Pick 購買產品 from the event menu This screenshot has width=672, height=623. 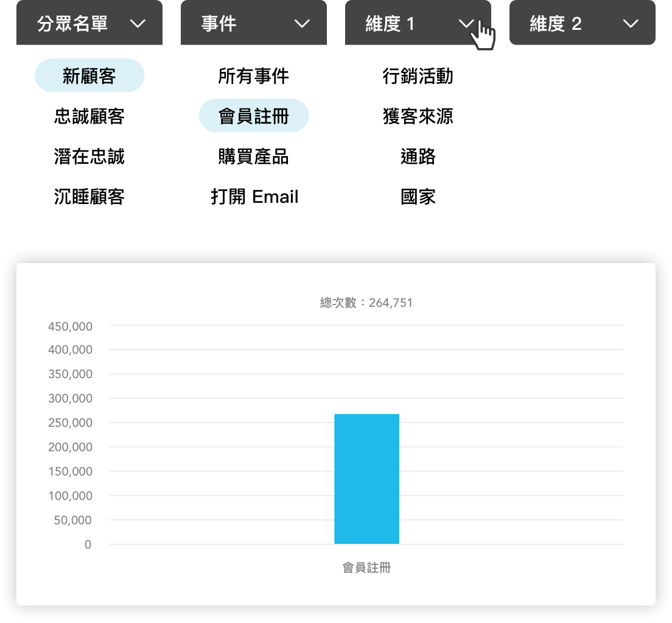pyautogui.click(x=254, y=157)
